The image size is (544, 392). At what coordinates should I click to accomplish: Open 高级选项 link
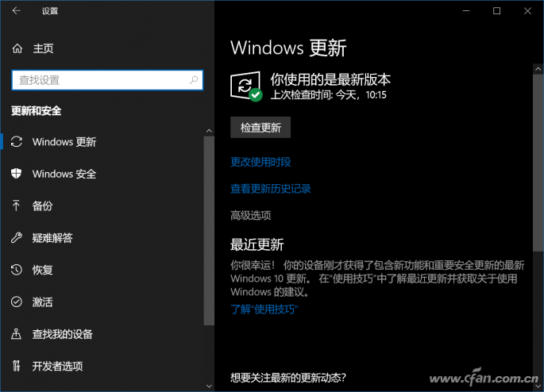pos(250,216)
